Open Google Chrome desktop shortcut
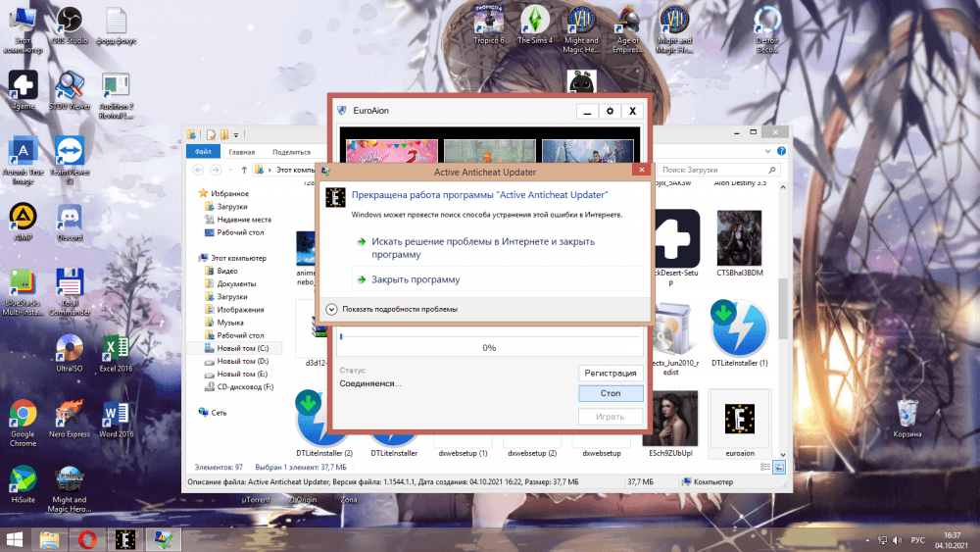980x552 pixels. (x=23, y=416)
